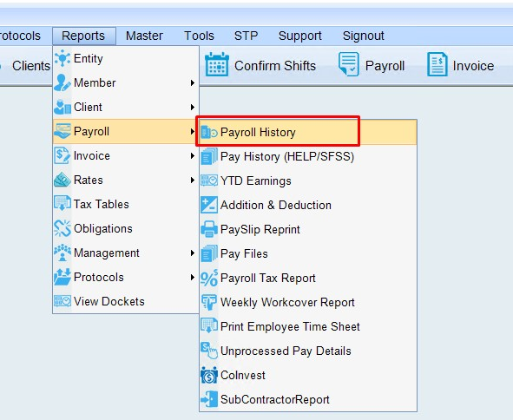Screen dimensions: 513x420
Task: Click the Payroll toolbar document icon
Action: [349, 64]
